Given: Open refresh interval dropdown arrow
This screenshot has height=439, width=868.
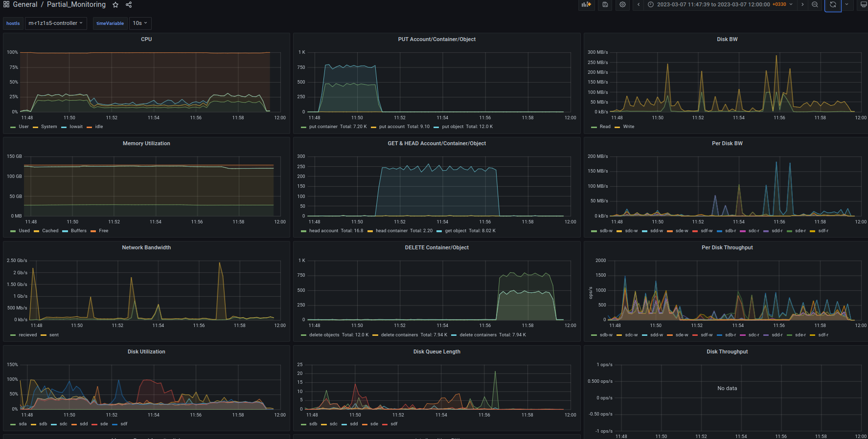Looking at the screenshot, I should (846, 4).
